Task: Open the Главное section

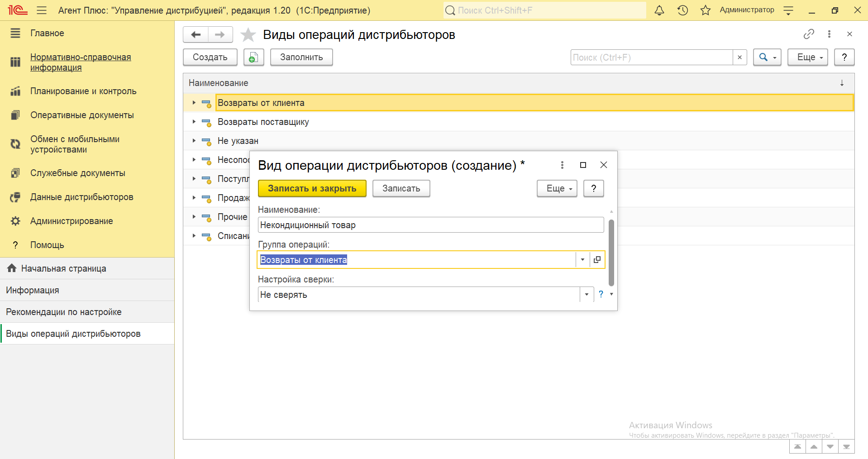Action: [87, 33]
